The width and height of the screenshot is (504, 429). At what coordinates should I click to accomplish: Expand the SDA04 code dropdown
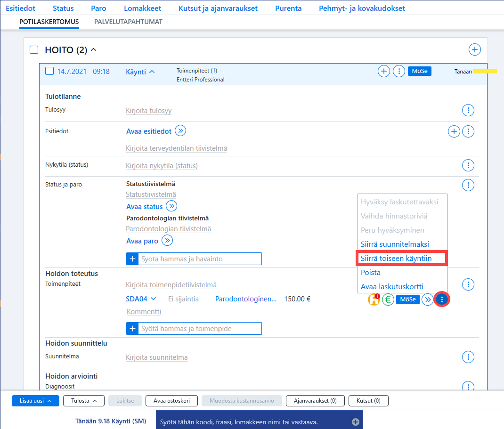coord(154,299)
